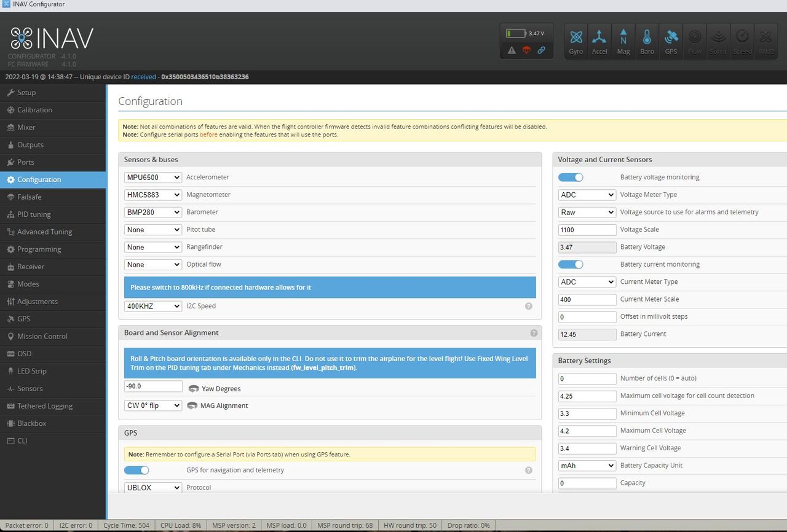Image resolution: width=787 pixels, height=532 pixels.
Task: Click the red failsafe parachute icon
Action: pos(526,50)
